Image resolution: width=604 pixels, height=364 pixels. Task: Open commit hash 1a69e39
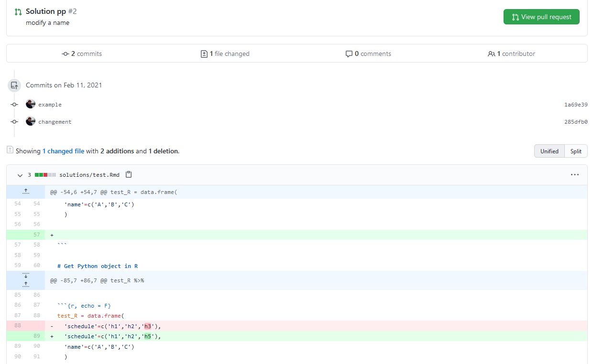coord(575,105)
